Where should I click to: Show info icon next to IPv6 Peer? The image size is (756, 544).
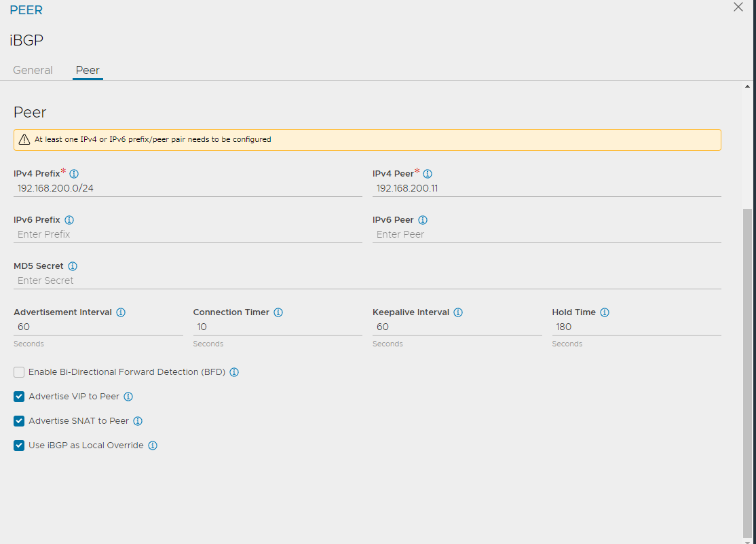point(423,220)
